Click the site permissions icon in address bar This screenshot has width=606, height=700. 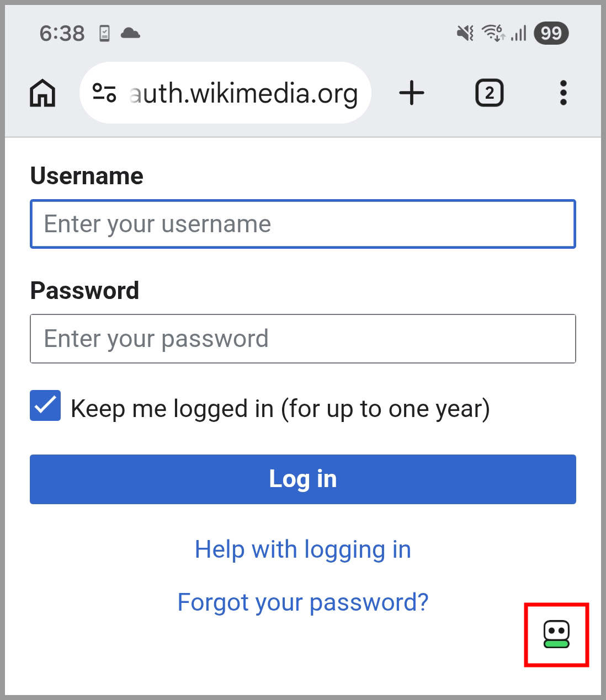pyautogui.click(x=105, y=93)
